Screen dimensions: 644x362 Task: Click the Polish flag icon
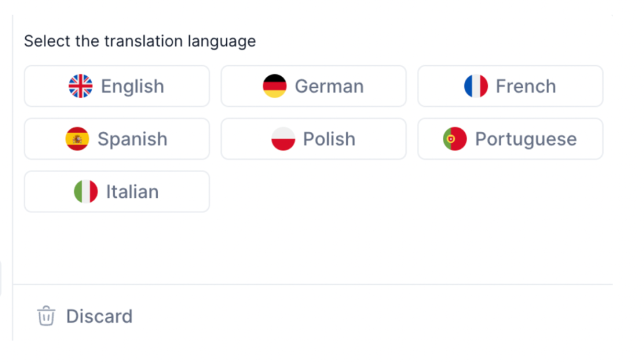pyautogui.click(x=283, y=139)
